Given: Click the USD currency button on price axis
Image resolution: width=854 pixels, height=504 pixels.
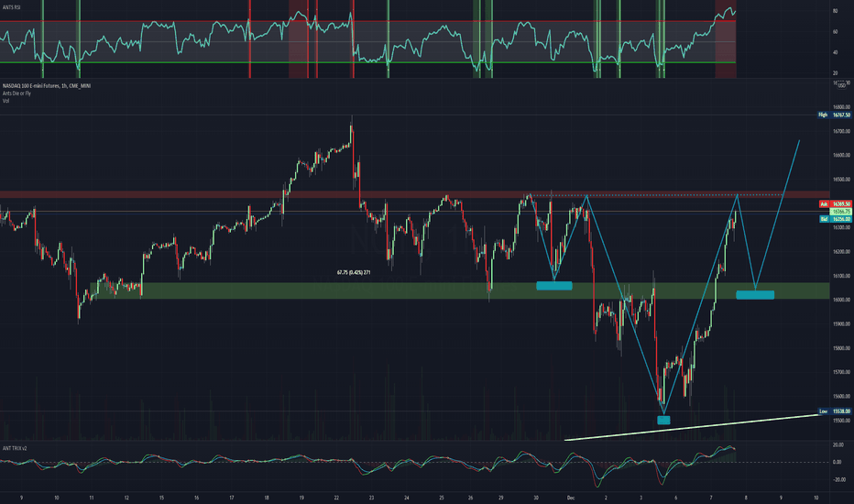Looking at the screenshot, I should click(841, 85).
